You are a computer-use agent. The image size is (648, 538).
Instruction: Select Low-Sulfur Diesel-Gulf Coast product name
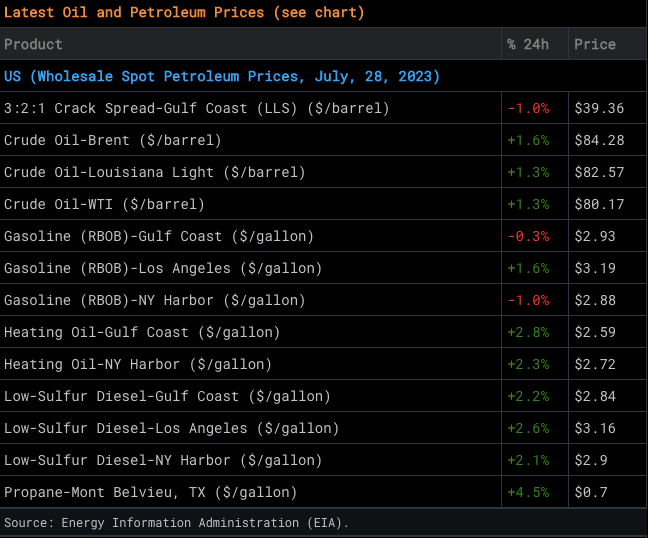(x=167, y=397)
